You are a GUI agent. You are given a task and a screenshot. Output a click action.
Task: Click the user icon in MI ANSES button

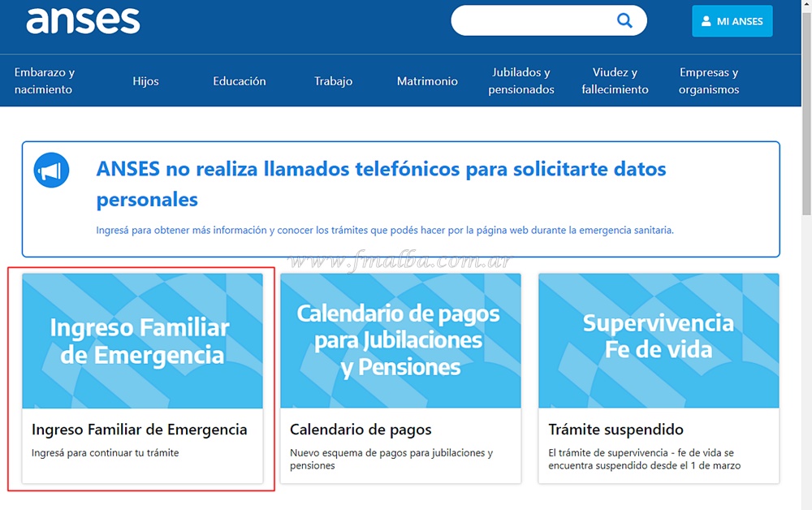706,21
